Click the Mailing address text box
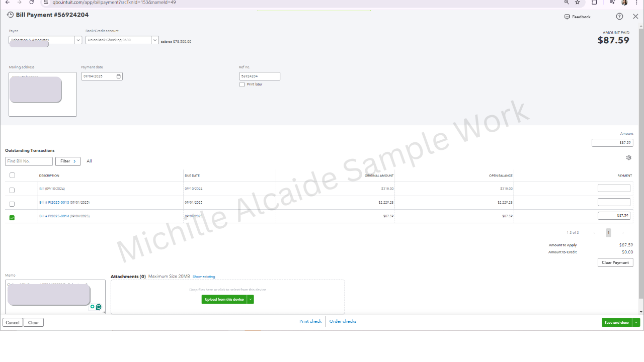The height and width of the screenshot is (362, 644). tap(43, 95)
